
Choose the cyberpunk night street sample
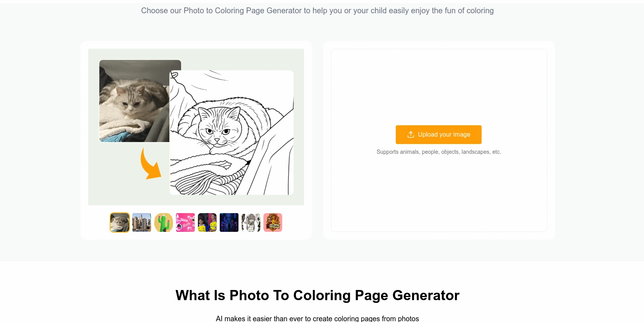229,222
